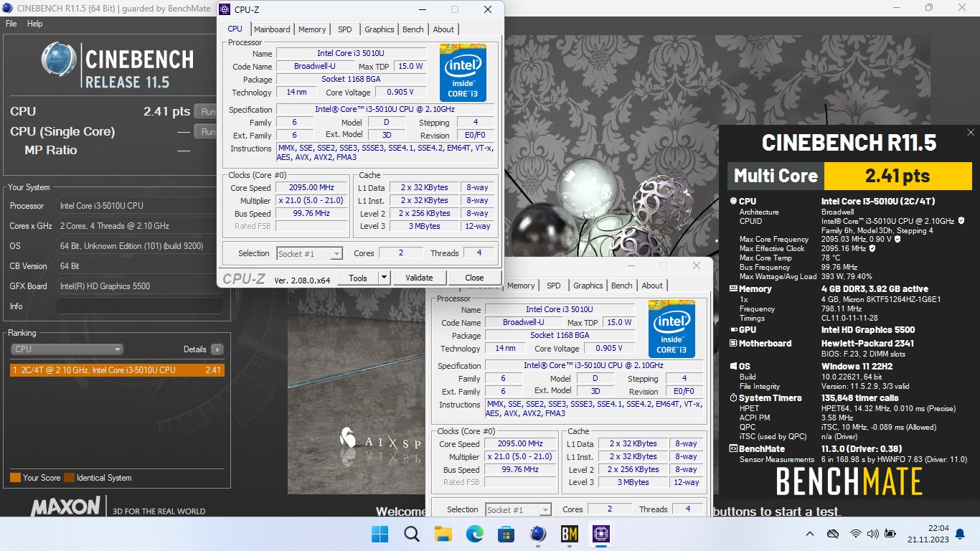Open Microsoft Store taskbar icon

pos(507,534)
